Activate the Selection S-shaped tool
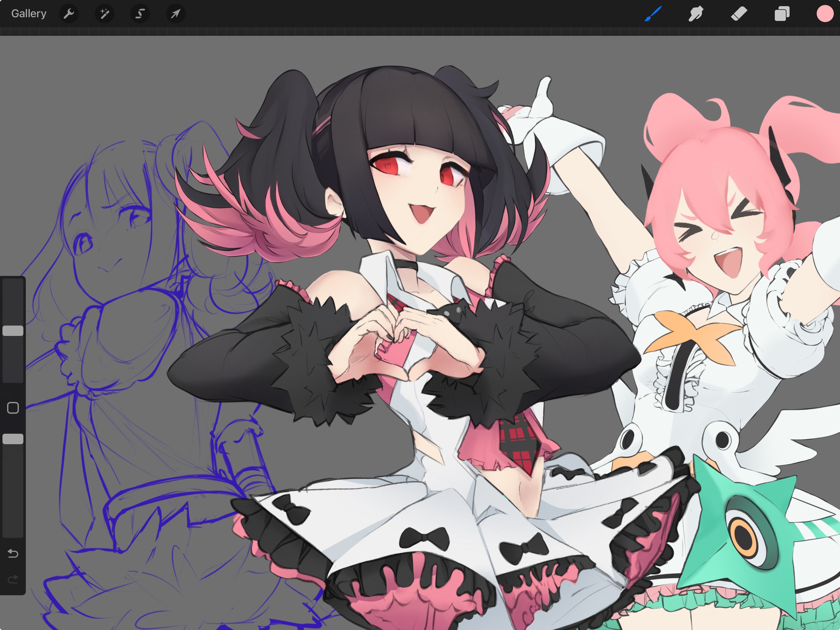840x630 pixels. (x=140, y=14)
